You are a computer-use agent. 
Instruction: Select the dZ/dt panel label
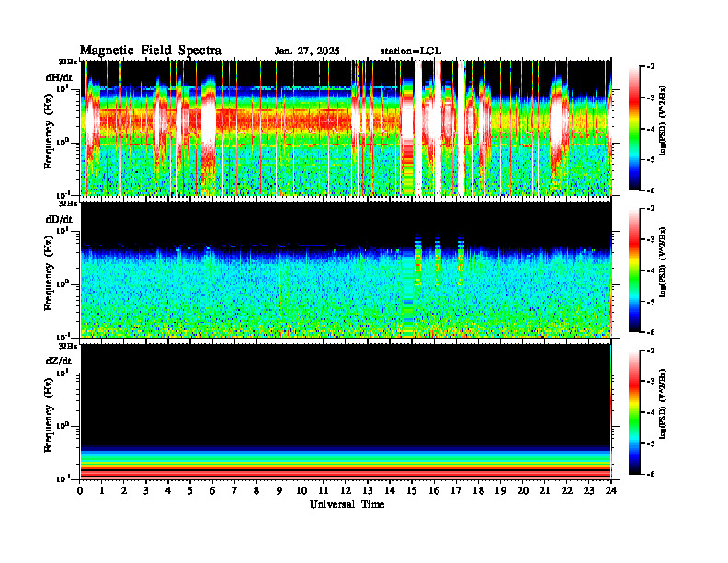point(59,361)
